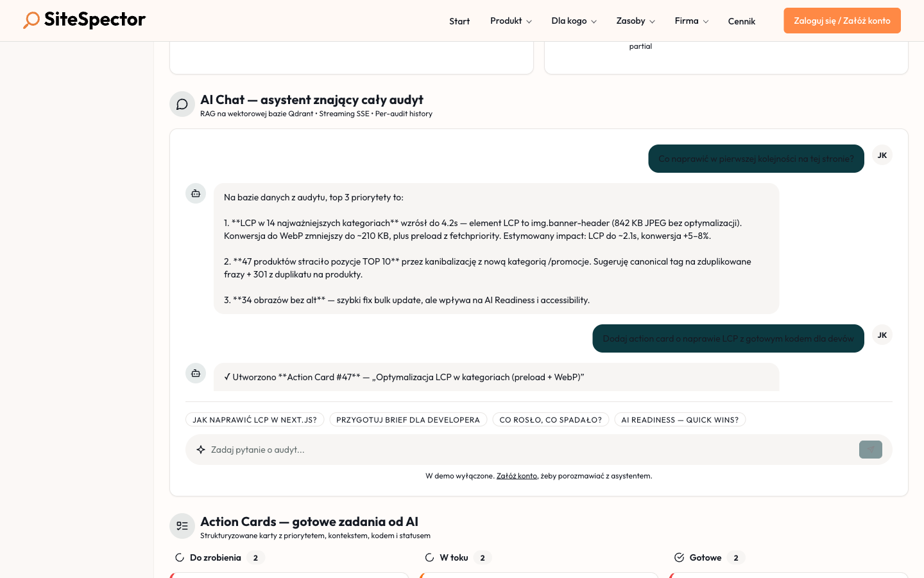Click the bot icon next to Action Card confirmation
This screenshot has width=924, height=578.
pos(196,372)
